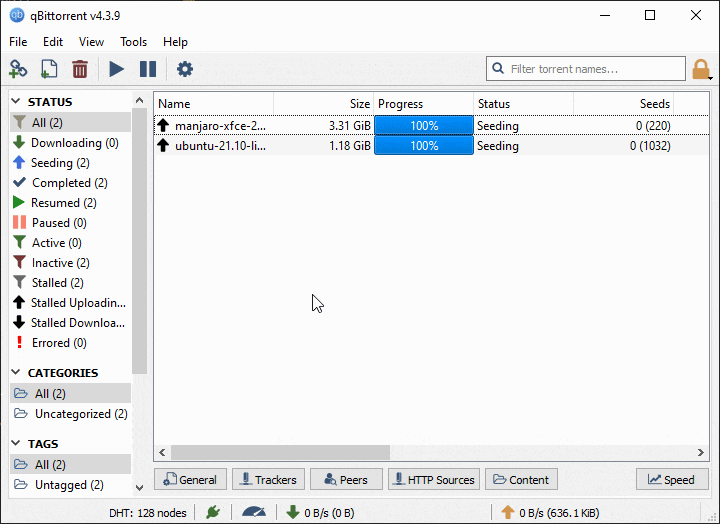Screen dimensions: 720x524
Task: Filter by Active (0) status
Action: coord(70,243)
